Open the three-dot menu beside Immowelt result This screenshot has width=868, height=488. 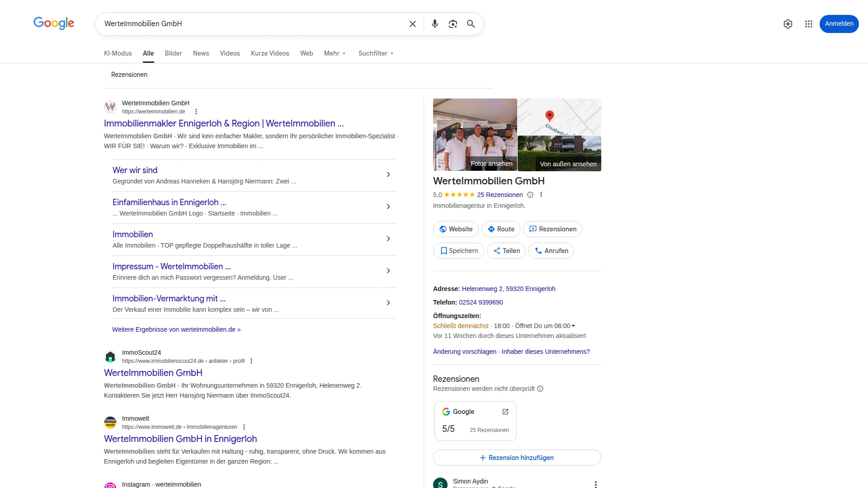click(244, 427)
